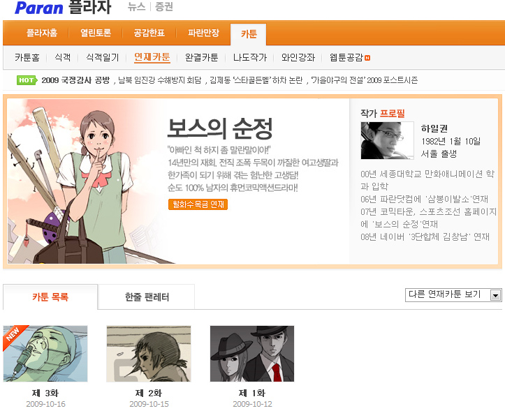
Task: Switch to the 한줄 팬레터 tab
Action: click(147, 297)
